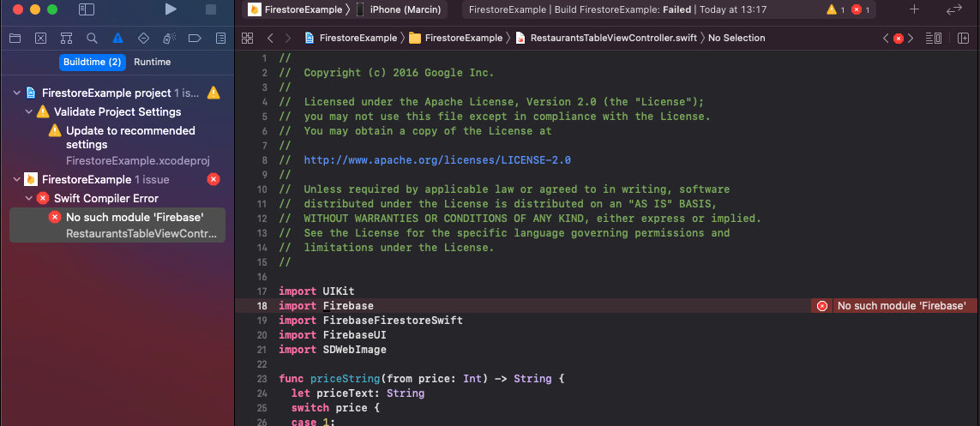Click line number 23 in gutter

click(262, 379)
